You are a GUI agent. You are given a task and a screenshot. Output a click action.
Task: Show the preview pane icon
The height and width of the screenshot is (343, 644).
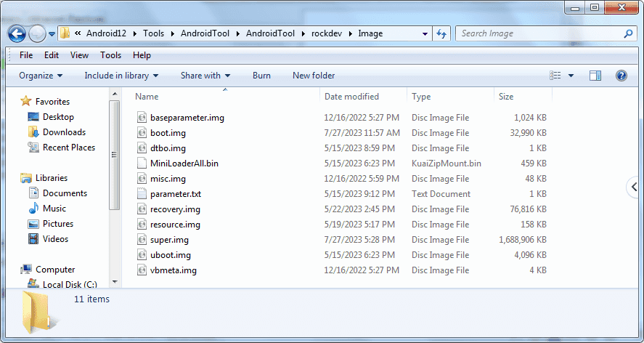(x=595, y=76)
